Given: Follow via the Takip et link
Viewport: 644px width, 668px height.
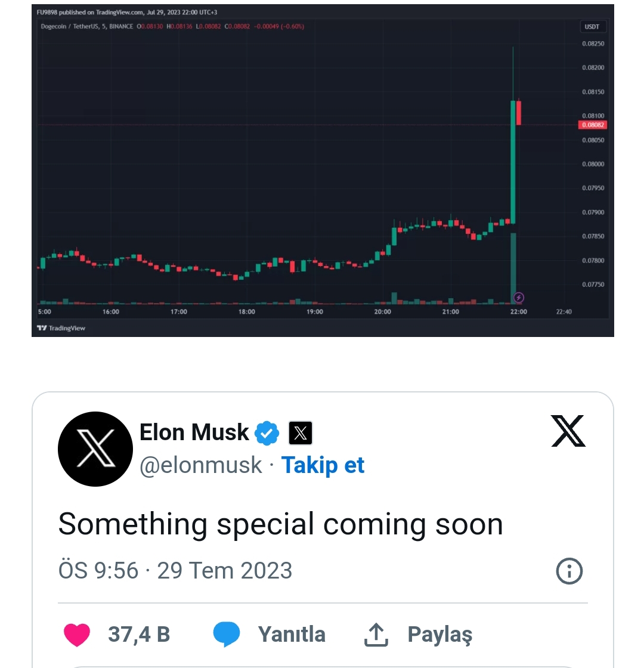Looking at the screenshot, I should (x=323, y=465).
